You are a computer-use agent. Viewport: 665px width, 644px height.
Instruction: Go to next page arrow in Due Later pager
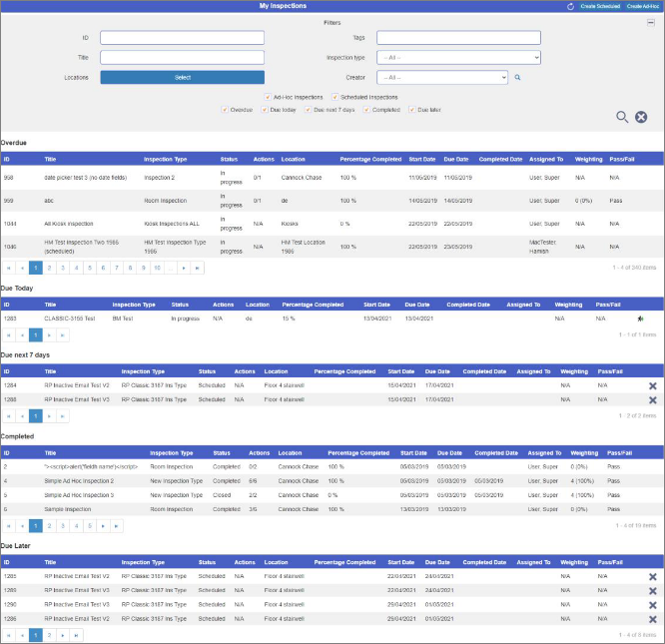pyautogui.click(x=63, y=636)
